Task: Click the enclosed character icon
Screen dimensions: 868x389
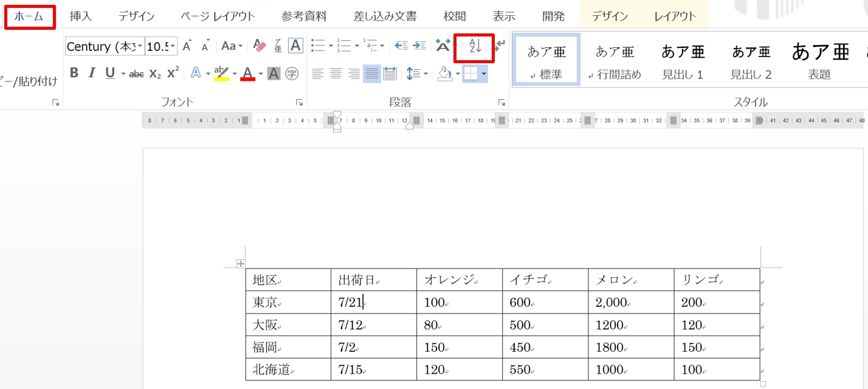Action: 292,74
